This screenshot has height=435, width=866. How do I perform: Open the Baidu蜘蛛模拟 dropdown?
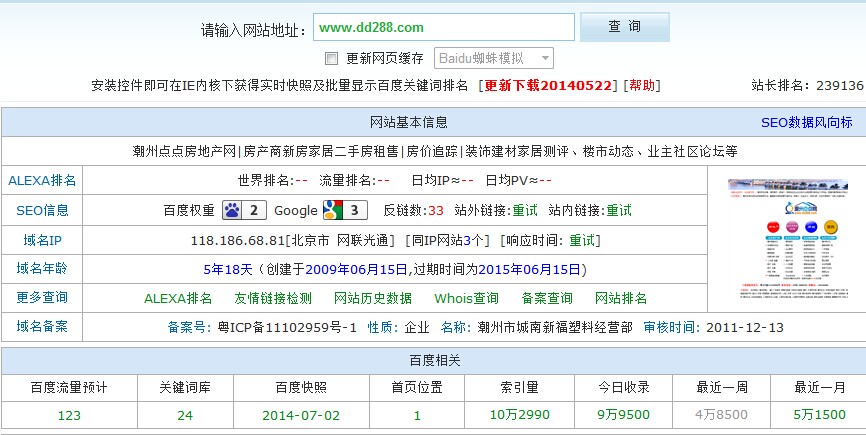(x=494, y=58)
